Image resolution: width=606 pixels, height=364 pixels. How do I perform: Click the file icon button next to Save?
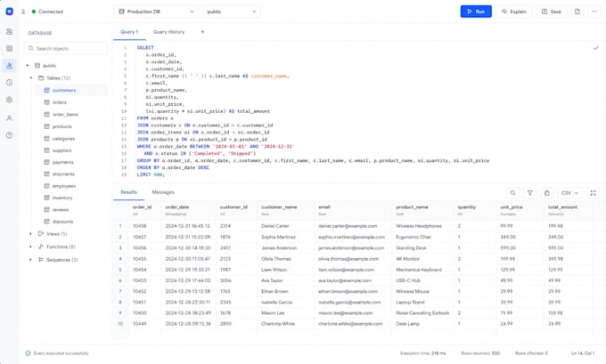pyautogui.click(x=577, y=12)
